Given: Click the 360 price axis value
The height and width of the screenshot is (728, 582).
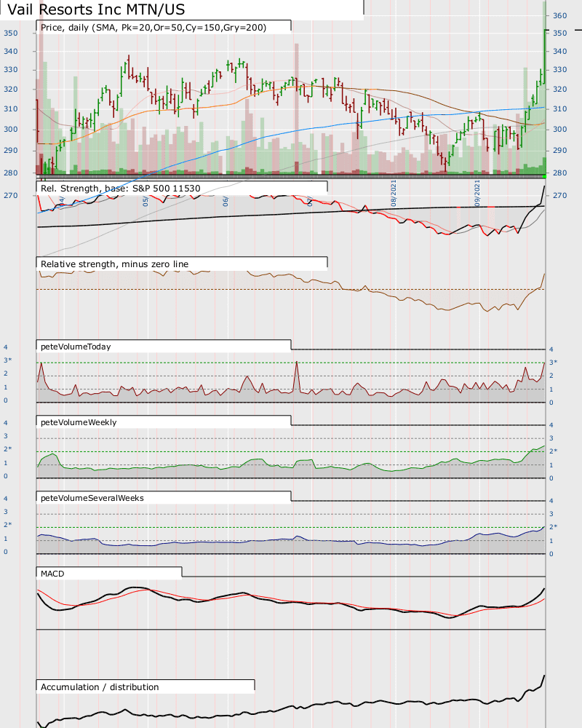Looking at the screenshot, I should pos(559,16).
